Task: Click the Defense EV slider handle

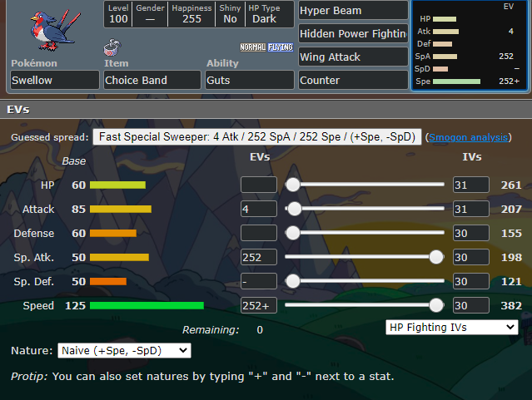Action: click(x=293, y=233)
